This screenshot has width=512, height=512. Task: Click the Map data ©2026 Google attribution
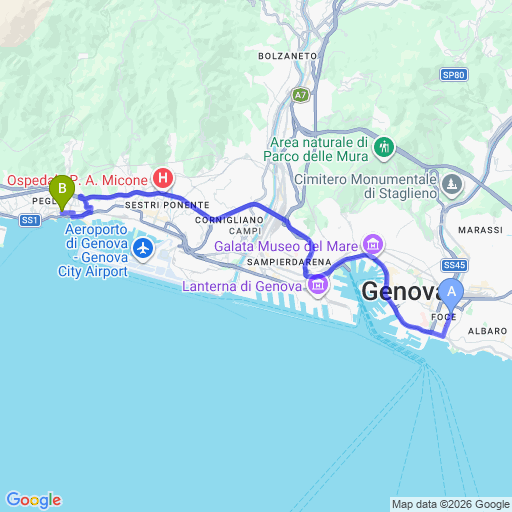pyautogui.click(x=451, y=504)
